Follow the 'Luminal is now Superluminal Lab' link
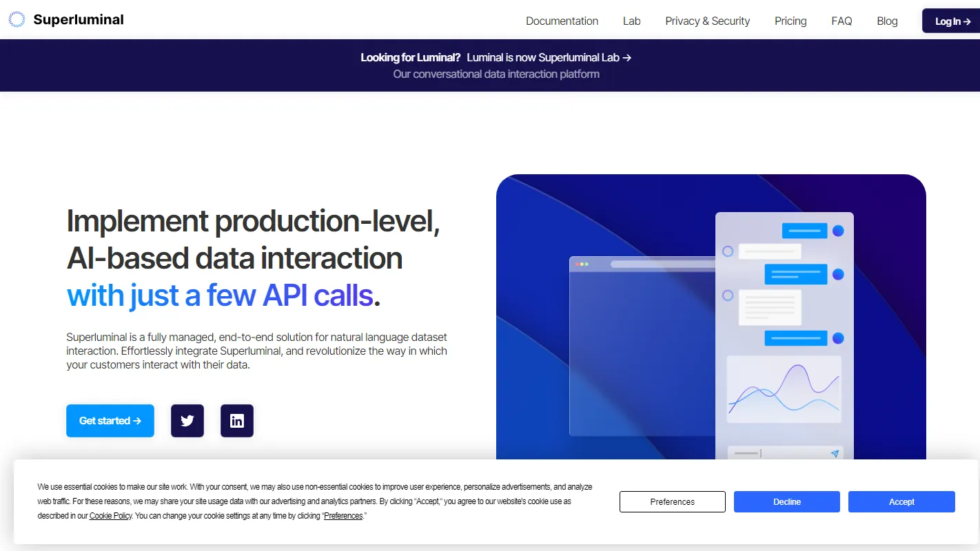Screen dimensions: 980x551 [x=549, y=58]
